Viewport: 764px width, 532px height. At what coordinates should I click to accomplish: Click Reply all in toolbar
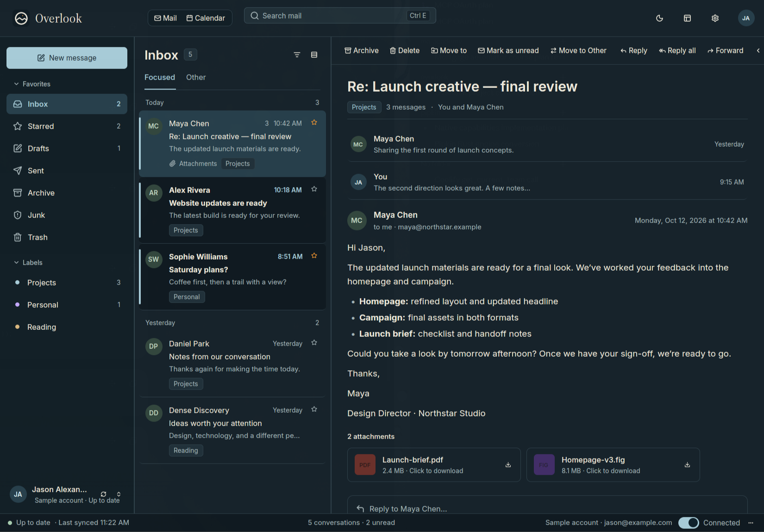click(x=677, y=50)
